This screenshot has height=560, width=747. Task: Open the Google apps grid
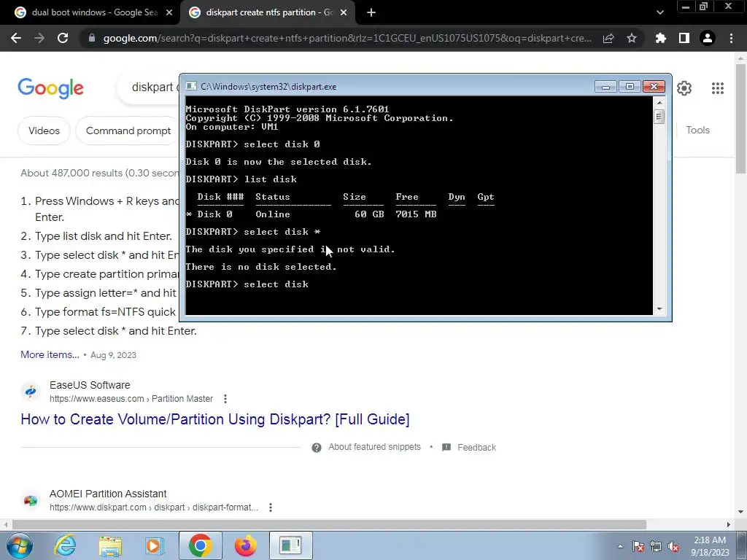point(718,88)
